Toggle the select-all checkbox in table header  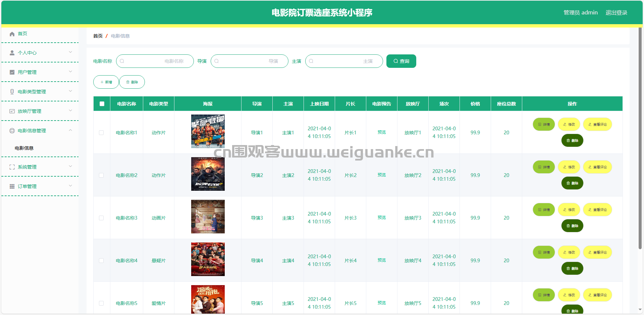coord(102,104)
